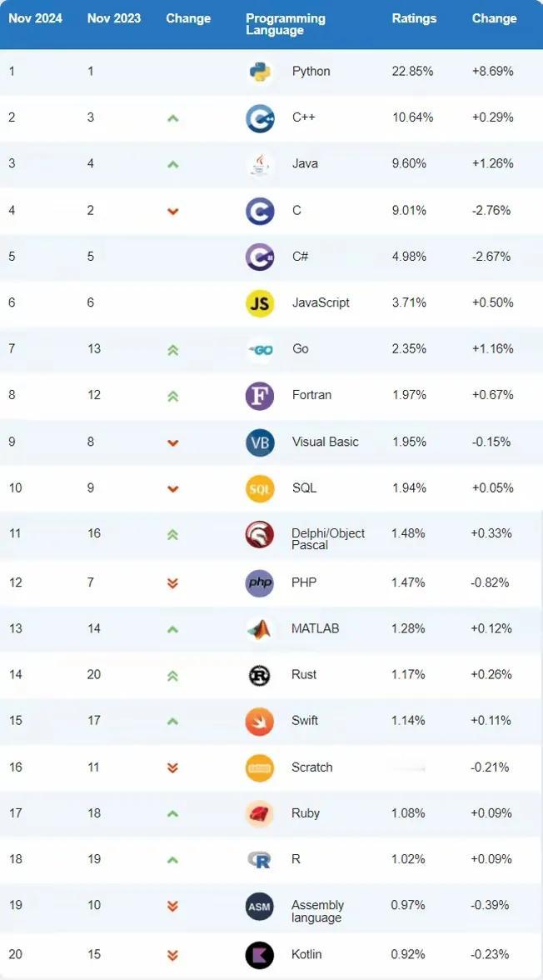Screen dimensions: 543x980
Task: Click the Programming Language column header
Action: coord(286,24)
